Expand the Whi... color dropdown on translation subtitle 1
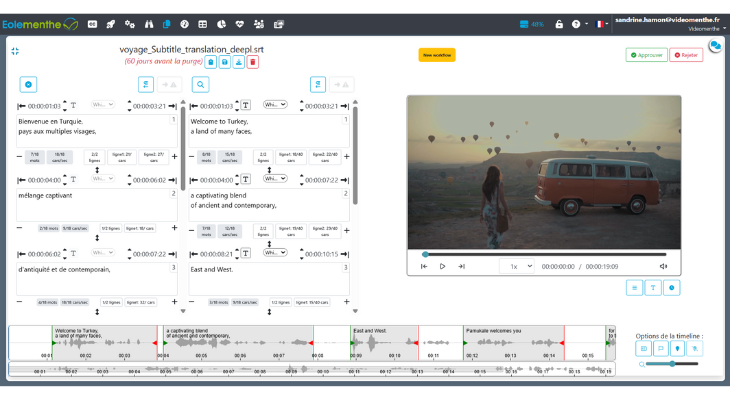The height and width of the screenshot is (400, 730). coord(275,105)
